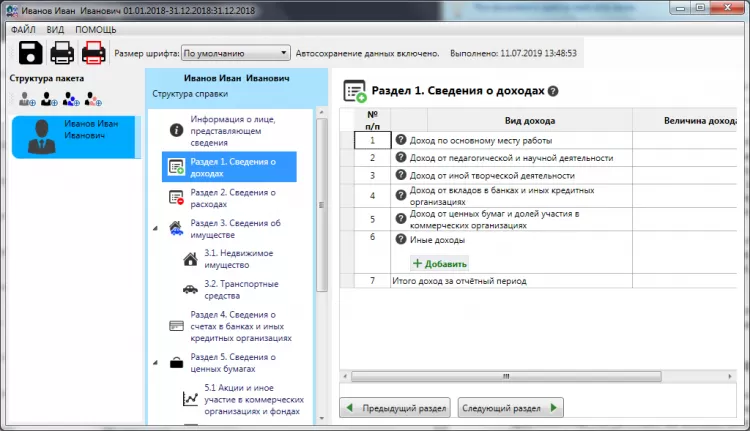
Task: Click Доход по основному месту работы text
Action: pyautogui.click(x=481, y=141)
